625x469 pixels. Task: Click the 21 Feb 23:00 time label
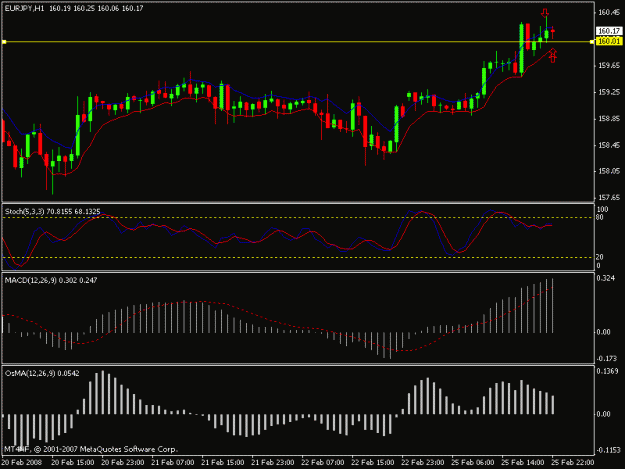pyautogui.click(x=273, y=462)
